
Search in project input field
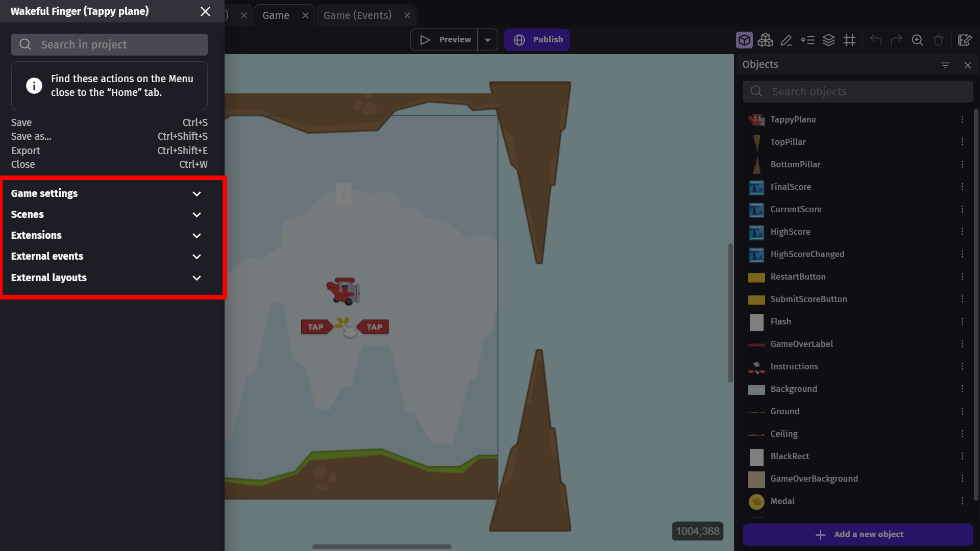pyautogui.click(x=110, y=45)
